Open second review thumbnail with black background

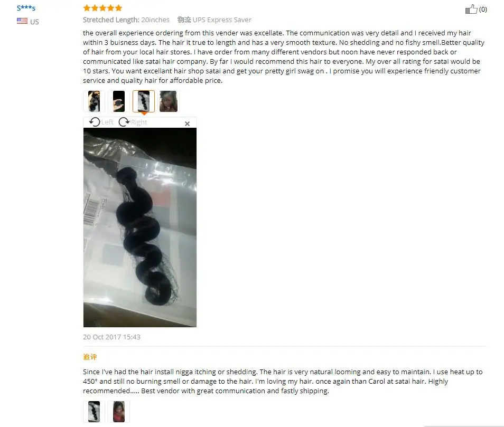pos(119,101)
